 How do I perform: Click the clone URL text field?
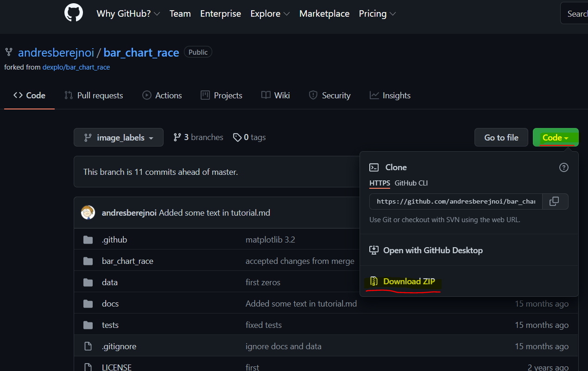coord(456,201)
